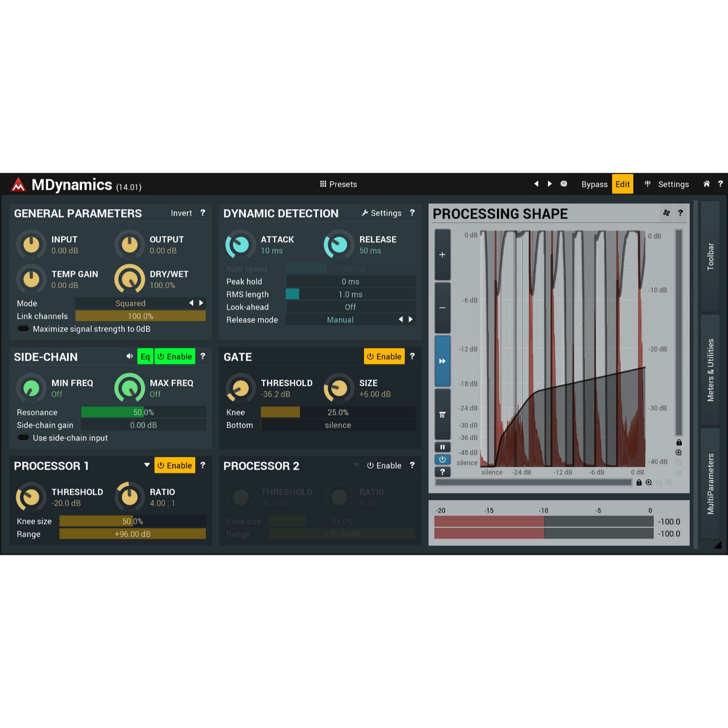Click the Peak hold 0 ms field
Image resolution: width=728 pixels, height=728 pixels.
pyautogui.click(x=350, y=281)
